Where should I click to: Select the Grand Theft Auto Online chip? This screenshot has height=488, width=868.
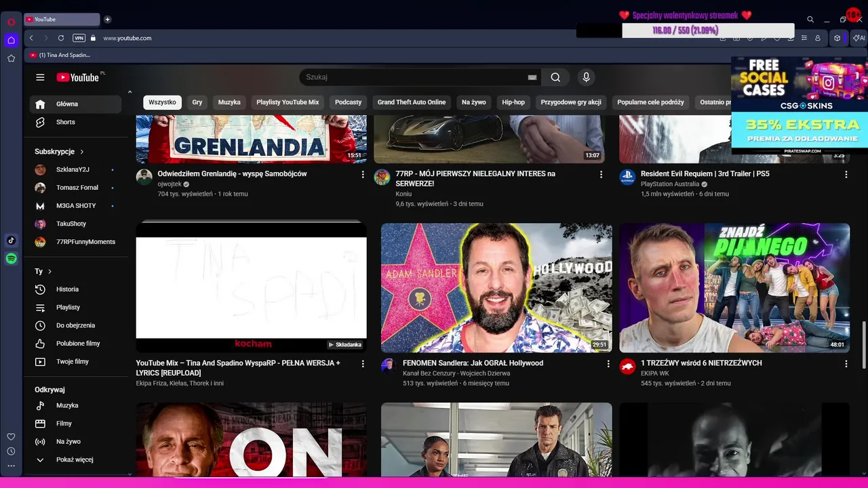coord(412,102)
